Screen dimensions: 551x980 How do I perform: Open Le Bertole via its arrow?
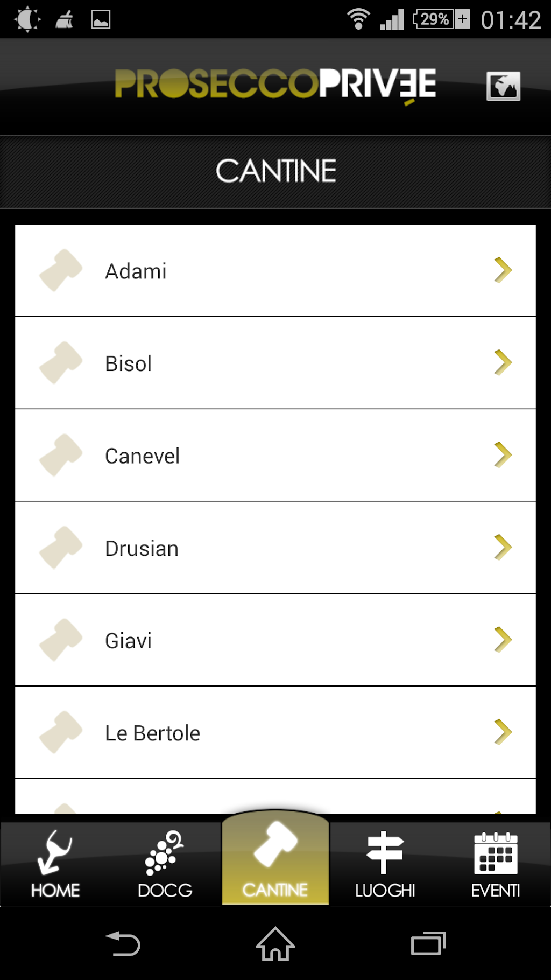pos(503,732)
